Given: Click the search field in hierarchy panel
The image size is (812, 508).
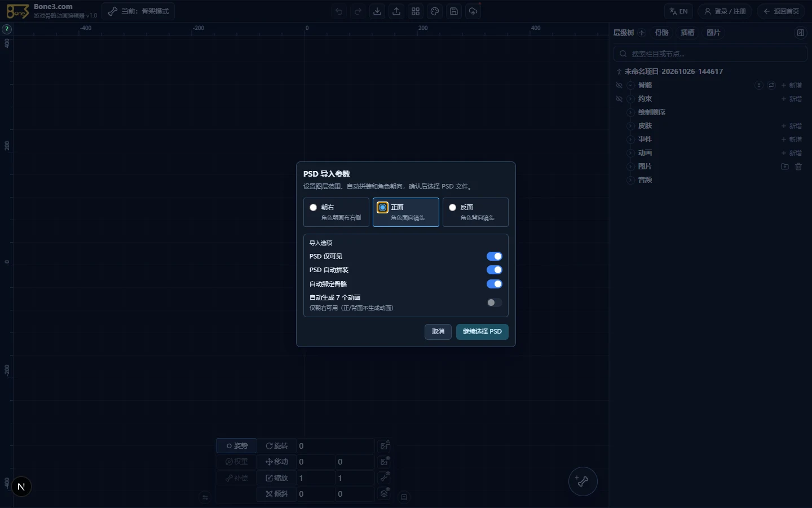Looking at the screenshot, I should tap(710, 54).
